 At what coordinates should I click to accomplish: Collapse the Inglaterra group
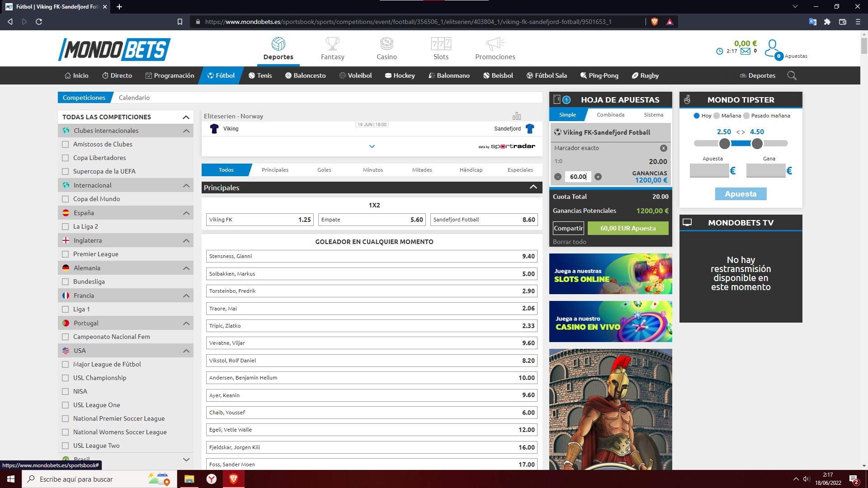(x=186, y=240)
